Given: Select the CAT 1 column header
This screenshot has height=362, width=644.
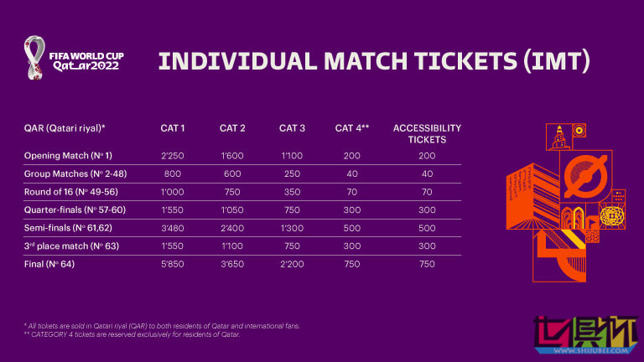Looking at the screenshot, I should coord(173,127).
